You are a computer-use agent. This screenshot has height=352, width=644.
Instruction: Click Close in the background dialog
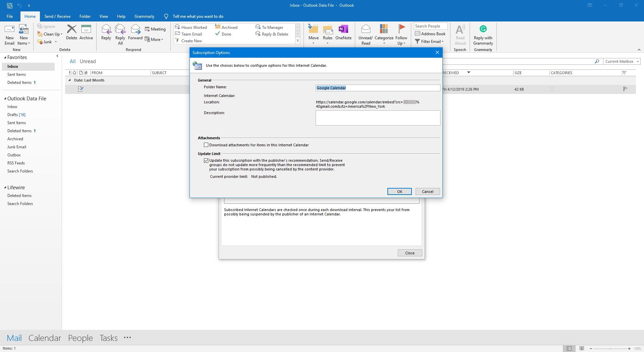(x=410, y=253)
